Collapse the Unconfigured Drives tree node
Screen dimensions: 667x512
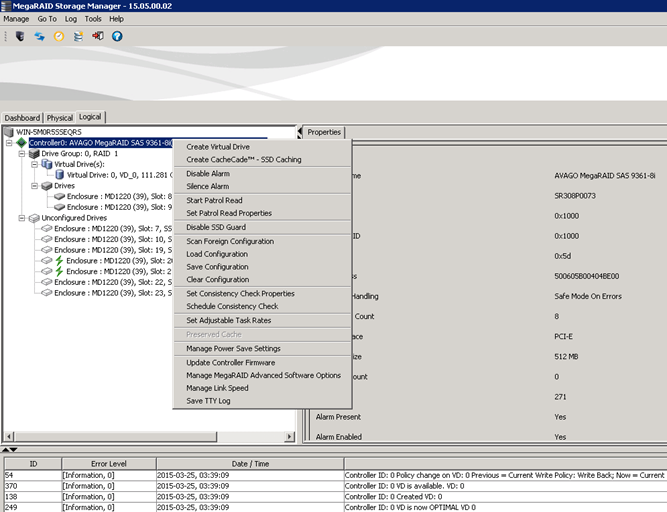(x=21, y=217)
